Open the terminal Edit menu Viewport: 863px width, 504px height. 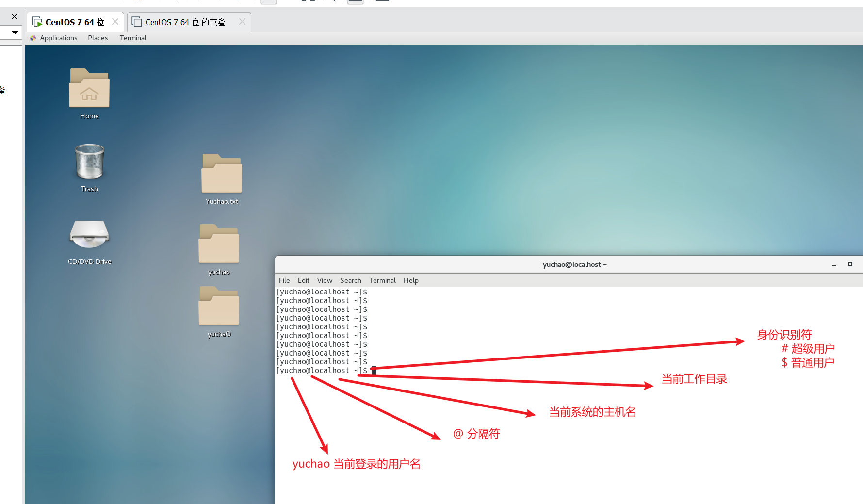click(x=303, y=280)
